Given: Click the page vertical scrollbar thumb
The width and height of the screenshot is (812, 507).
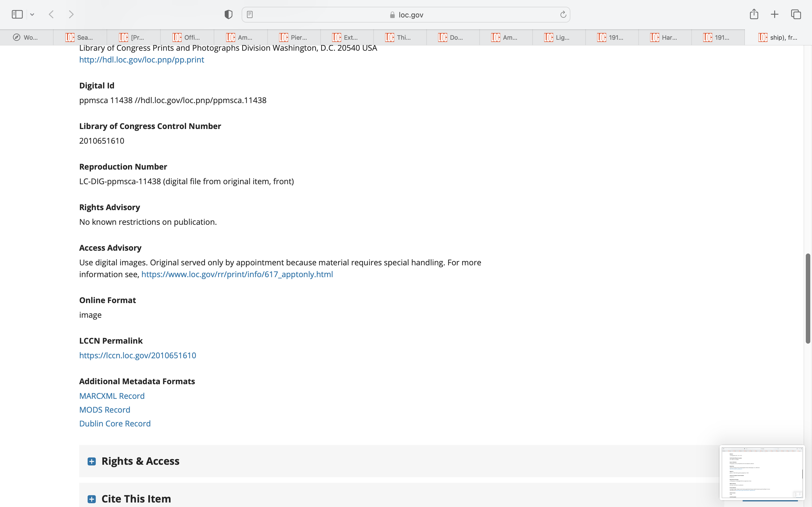Looking at the screenshot, I should [808, 299].
